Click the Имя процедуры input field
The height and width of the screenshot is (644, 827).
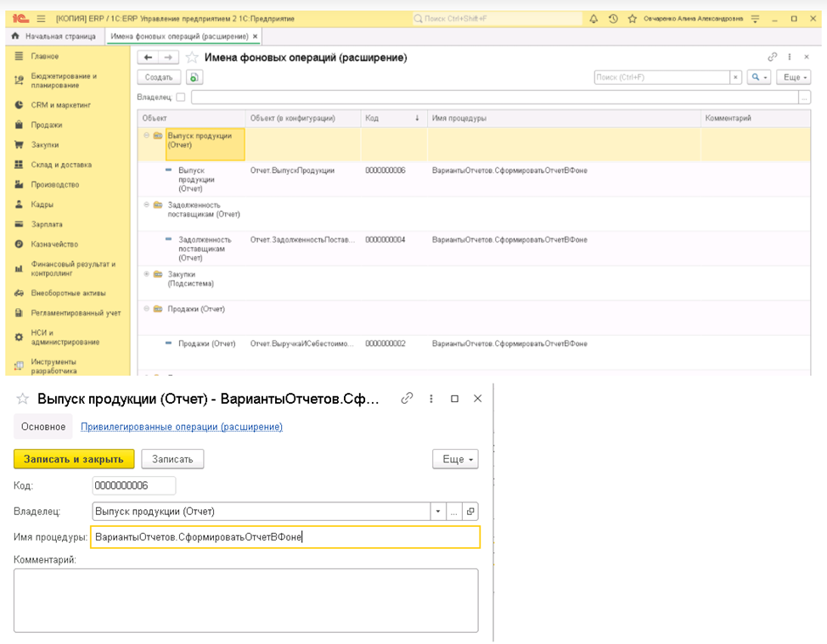coord(287,537)
